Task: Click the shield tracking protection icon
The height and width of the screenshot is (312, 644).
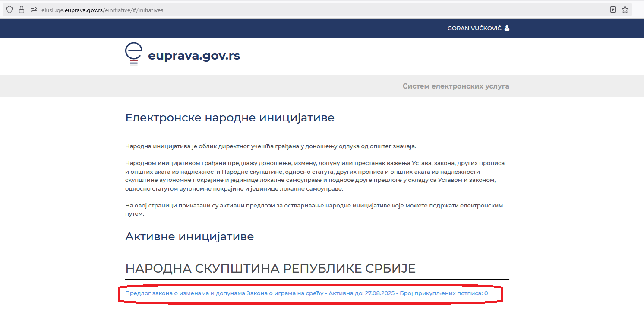Action: pos(9,10)
